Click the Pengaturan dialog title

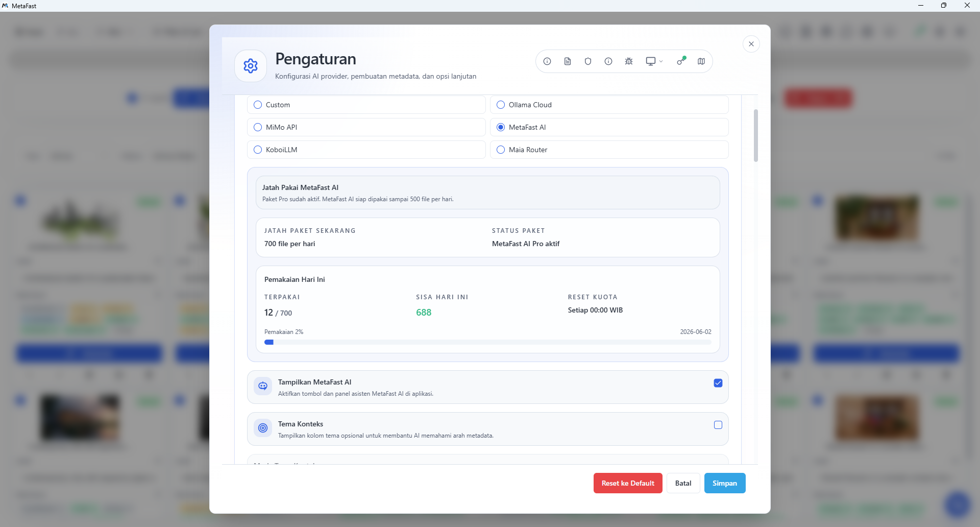point(315,59)
